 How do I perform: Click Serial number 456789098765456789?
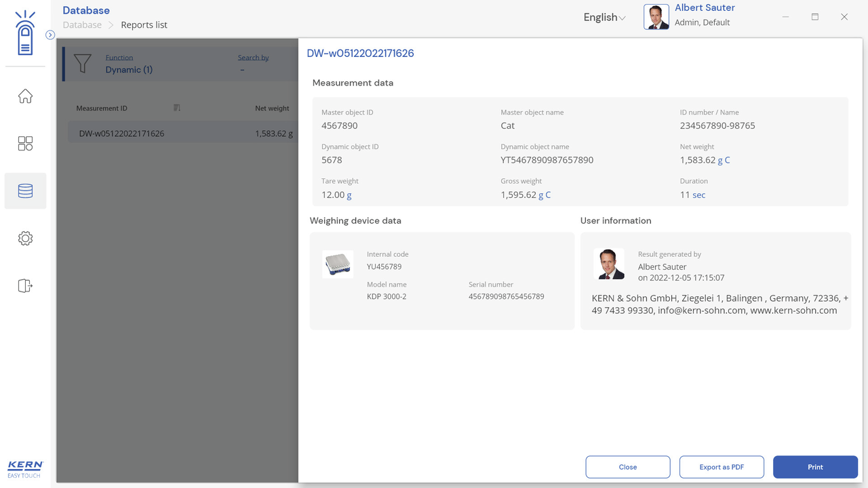pyautogui.click(x=506, y=296)
